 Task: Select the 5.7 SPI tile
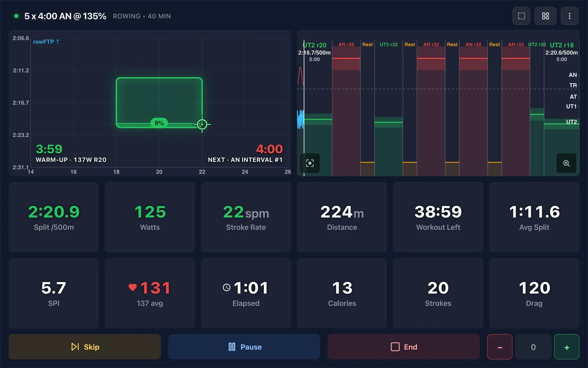(x=54, y=293)
